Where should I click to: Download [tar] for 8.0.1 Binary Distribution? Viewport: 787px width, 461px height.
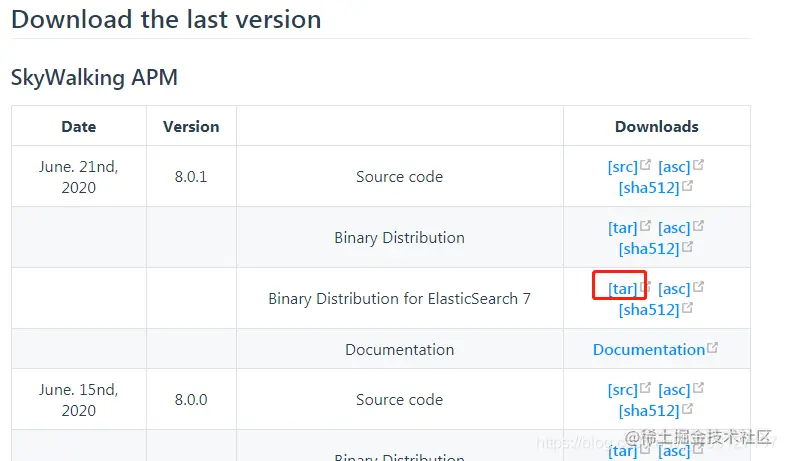click(x=622, y=228)
